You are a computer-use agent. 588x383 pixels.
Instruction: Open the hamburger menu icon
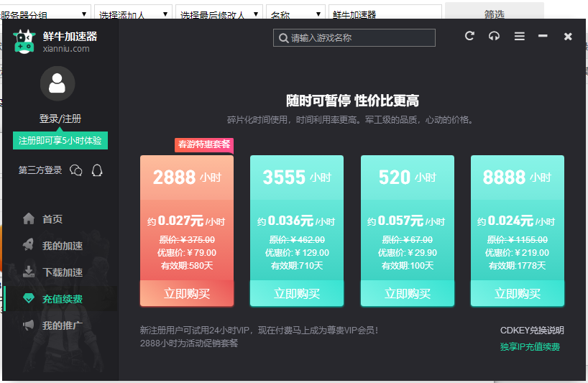pyautogui.click(x=520, y=36)
